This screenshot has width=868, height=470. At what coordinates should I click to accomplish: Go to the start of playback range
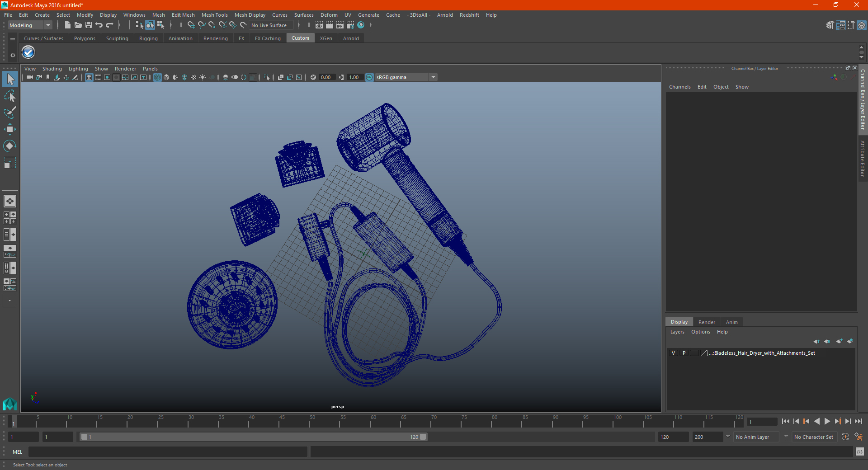click(786, 421)
